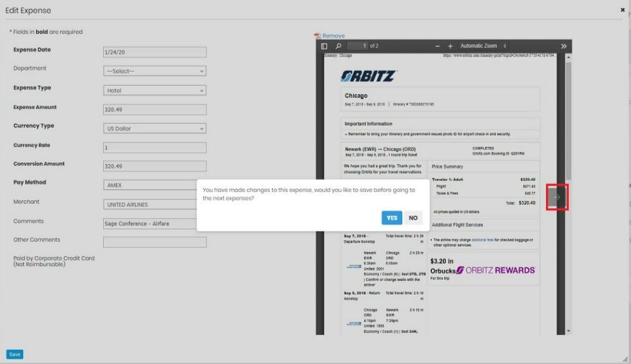This screenshot has width=631, height=364.
Task: Click the PDF scroll down arrow
Action: coord(568,331)
